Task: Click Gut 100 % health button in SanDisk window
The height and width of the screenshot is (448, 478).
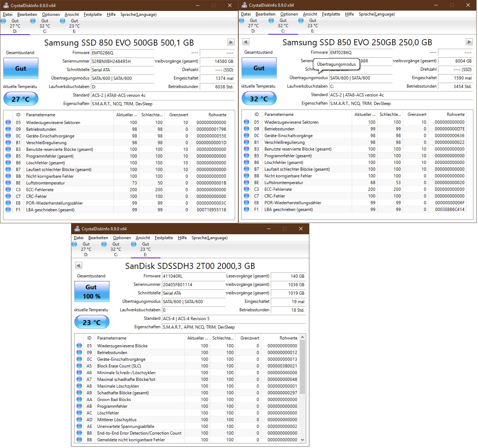Action: click(92, 291)
